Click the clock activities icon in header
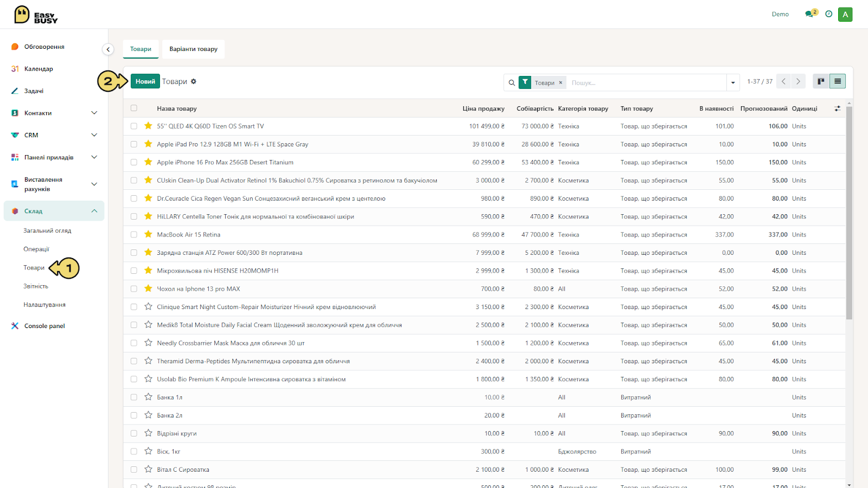The image size is (868, 488). tap(828, 14)
